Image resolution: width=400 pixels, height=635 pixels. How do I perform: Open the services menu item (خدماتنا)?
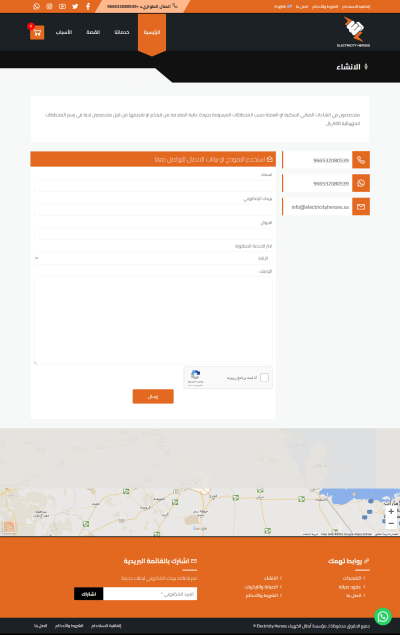(122, 32)
